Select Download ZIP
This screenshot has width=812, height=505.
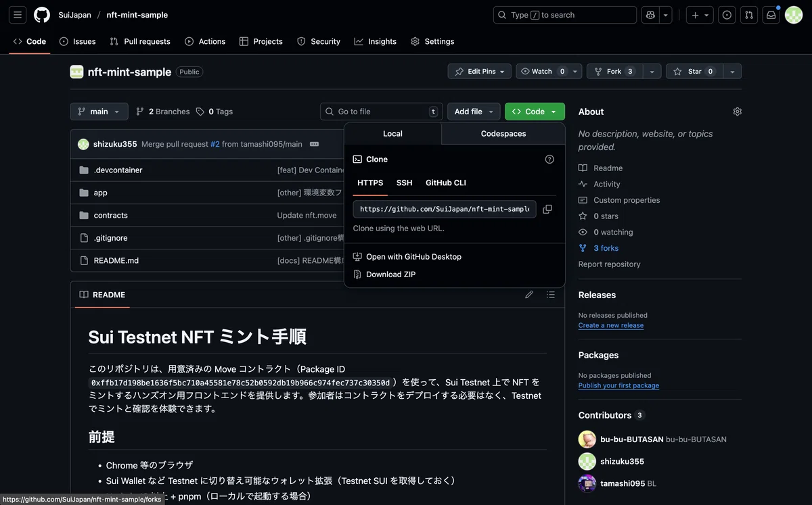[384, 274]
